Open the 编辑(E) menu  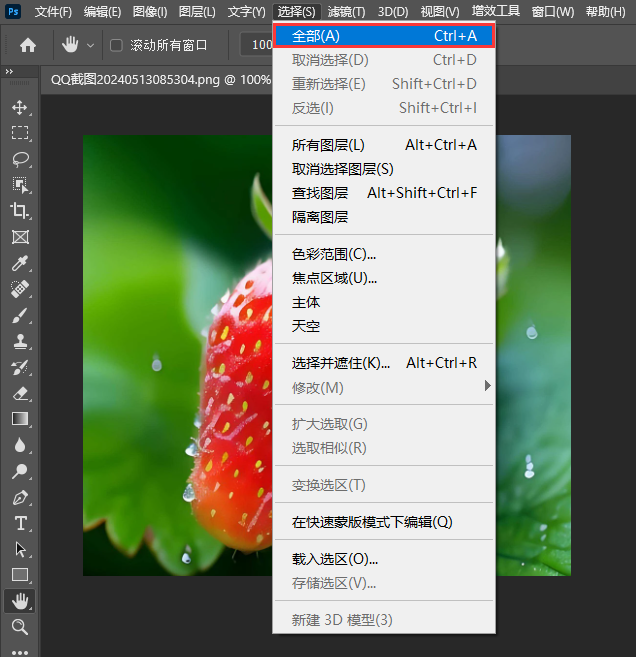pyautogui.click(x=102, y=12)
